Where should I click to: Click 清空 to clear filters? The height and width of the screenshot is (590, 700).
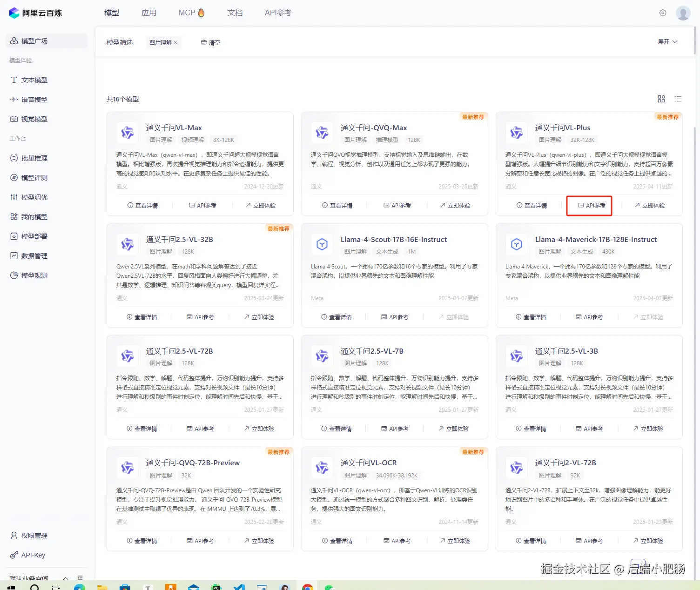click(210, 42)
